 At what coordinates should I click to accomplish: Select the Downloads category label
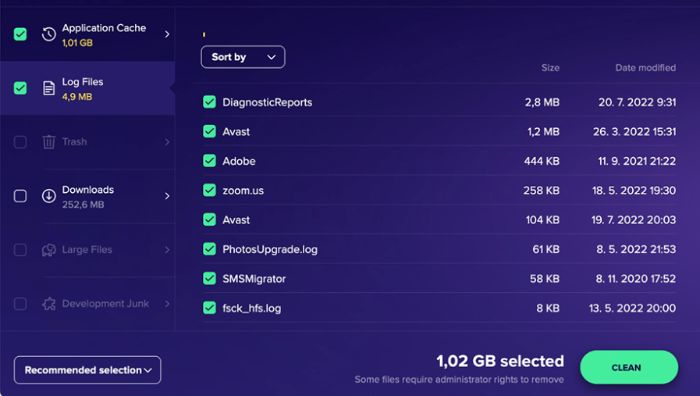(88, 190)
